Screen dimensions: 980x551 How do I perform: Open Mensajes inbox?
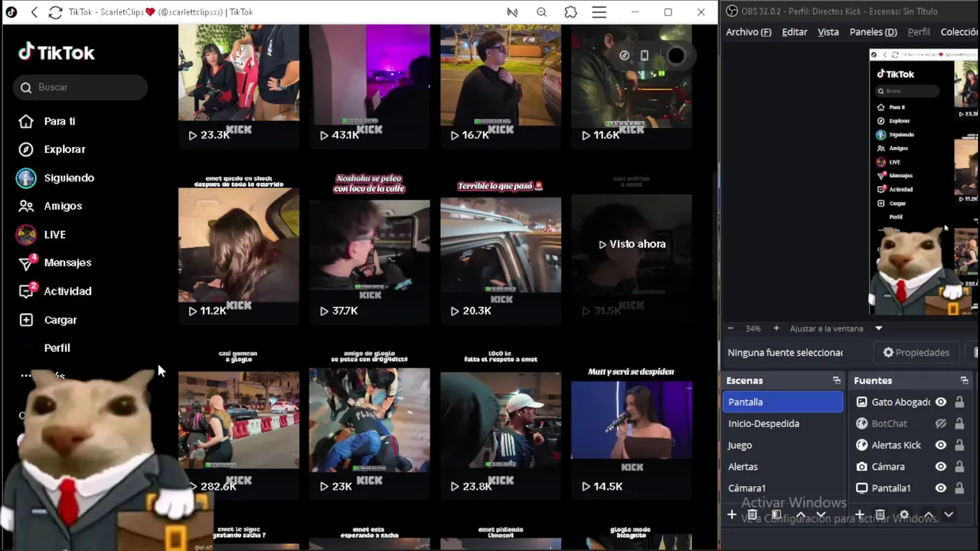(67, 262)
